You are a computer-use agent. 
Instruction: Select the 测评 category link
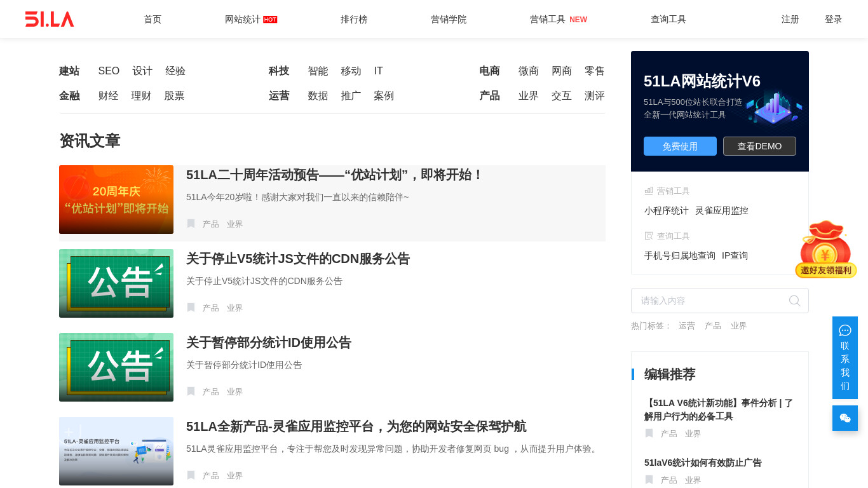point(595,96)
